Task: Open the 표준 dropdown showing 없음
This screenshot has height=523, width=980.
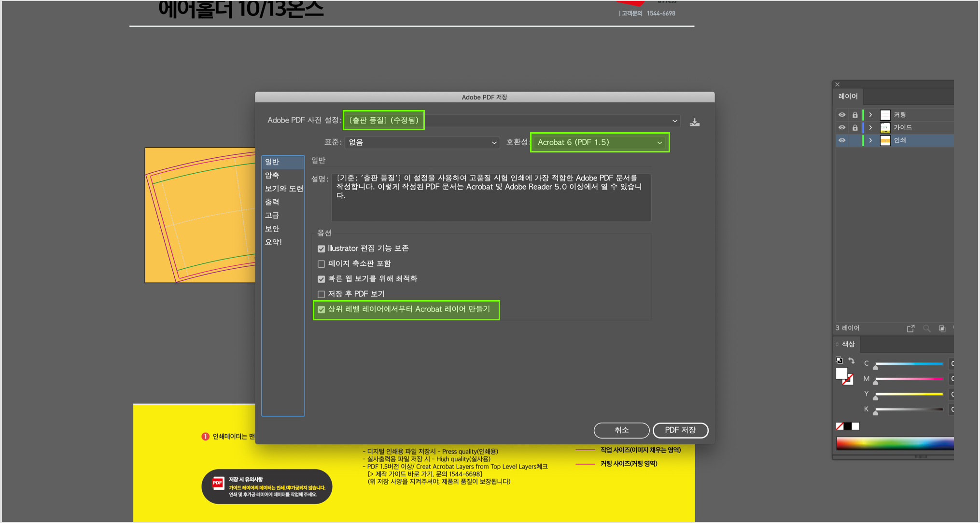Action: coord(422,143)
